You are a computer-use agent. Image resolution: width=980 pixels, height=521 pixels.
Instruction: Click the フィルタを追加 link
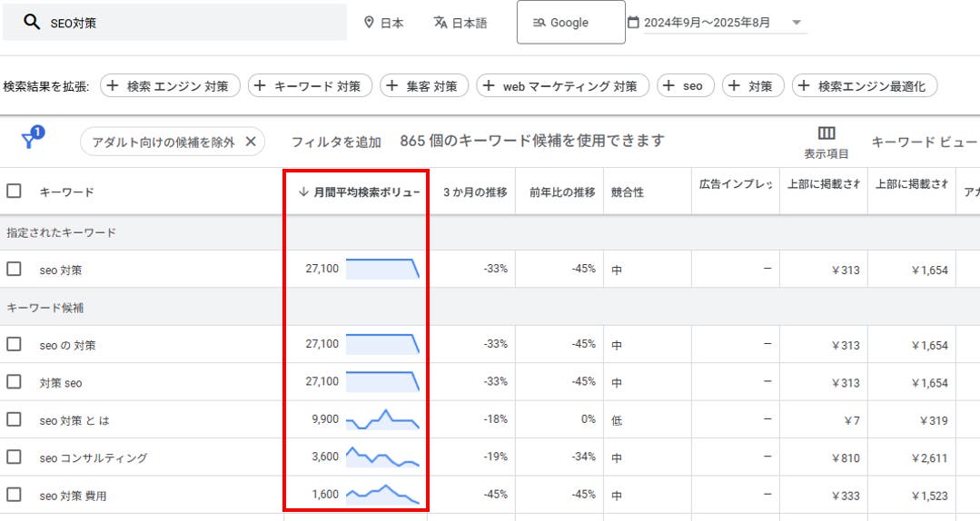point(335,142)
